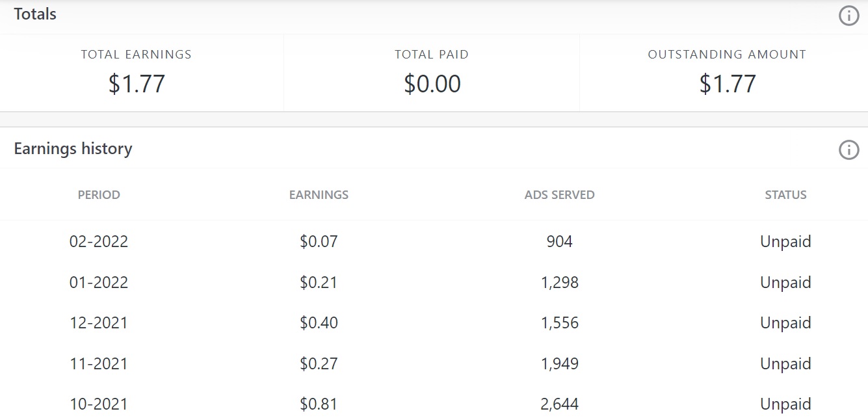Click the Earnings history section heading
The image size is (868, 420).
coord(73,149)
